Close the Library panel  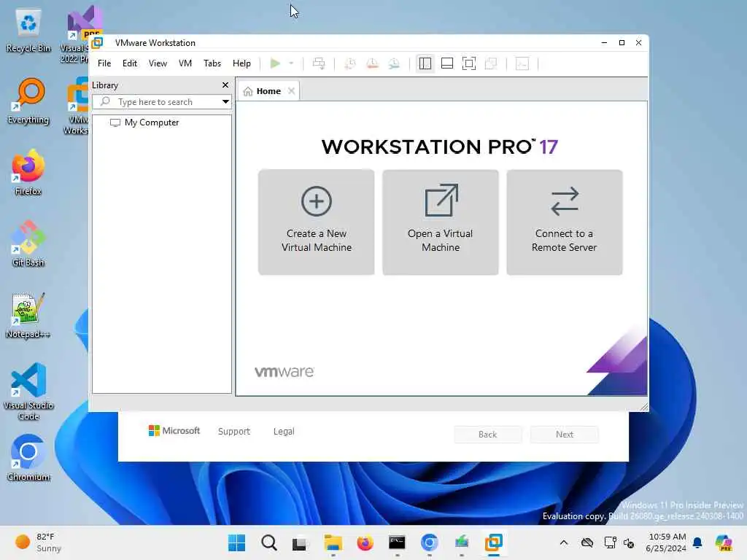pos(225,85)
